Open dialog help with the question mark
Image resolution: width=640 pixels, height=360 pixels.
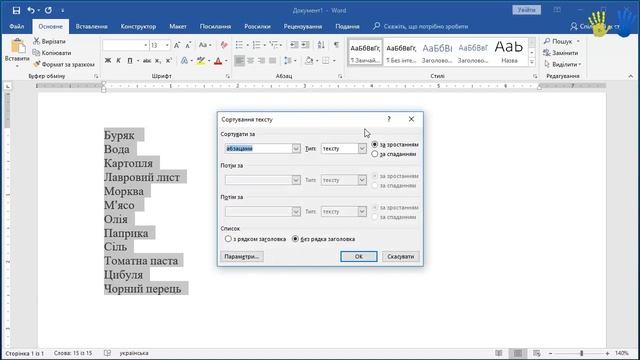[389, 119]
